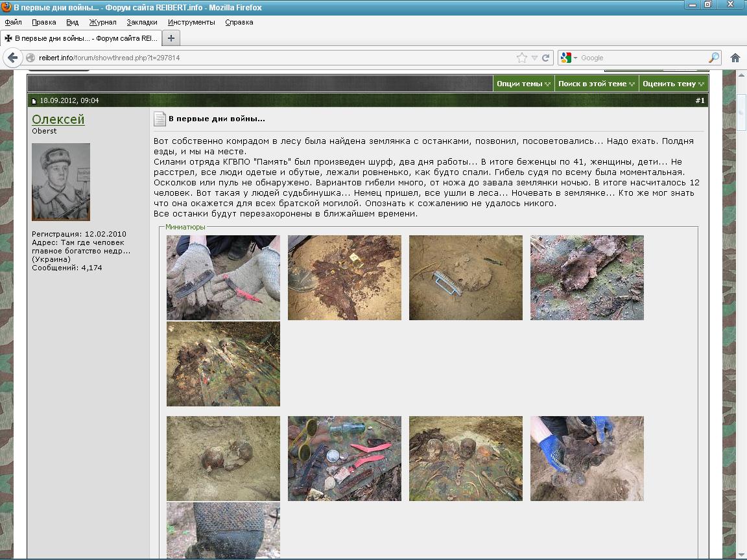Screen dimensions: 747x560
Task: Open the 'Инструменты' menu
Action: [x=191, y=22]
